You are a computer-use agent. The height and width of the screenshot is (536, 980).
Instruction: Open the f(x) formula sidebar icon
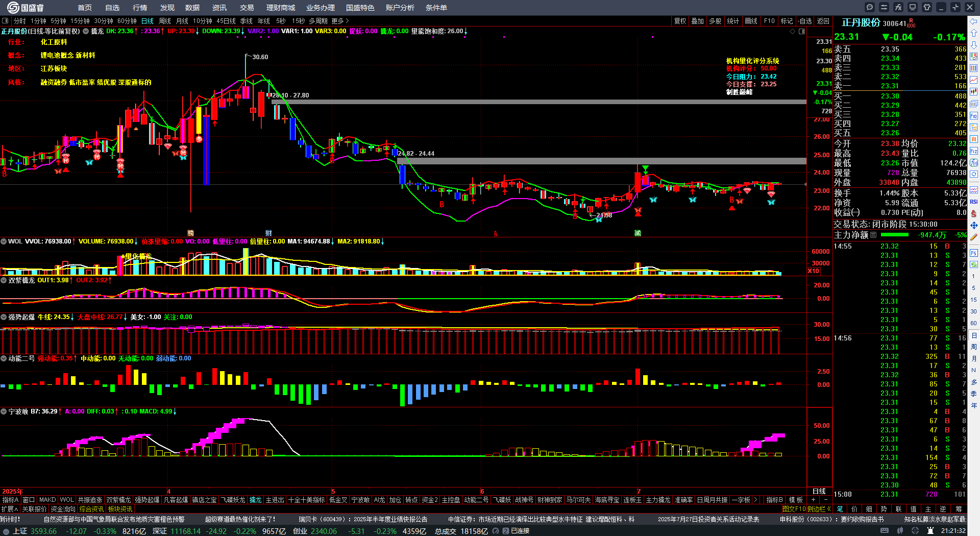tap(974, 163)
